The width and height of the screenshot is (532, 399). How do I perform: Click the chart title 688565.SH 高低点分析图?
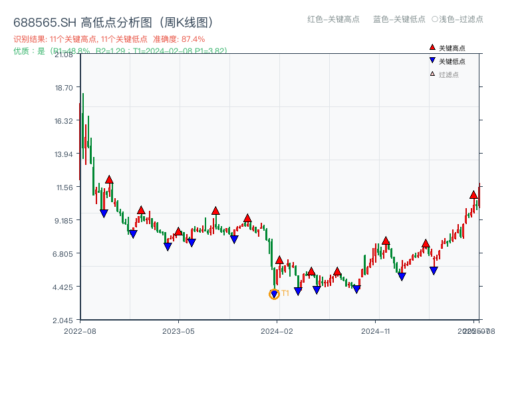[114, 23]
